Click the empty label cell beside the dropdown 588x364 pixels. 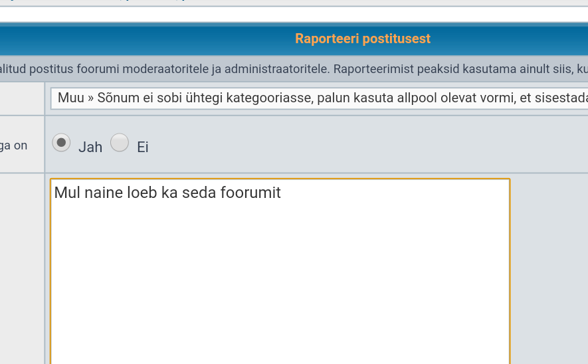point(22,98)
